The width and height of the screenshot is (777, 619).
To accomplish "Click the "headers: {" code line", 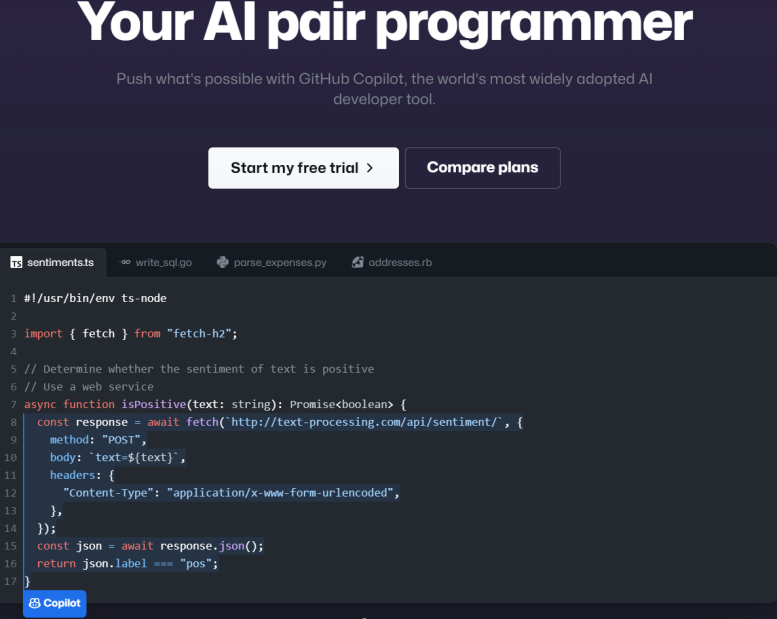I will (x=82, y=475).
